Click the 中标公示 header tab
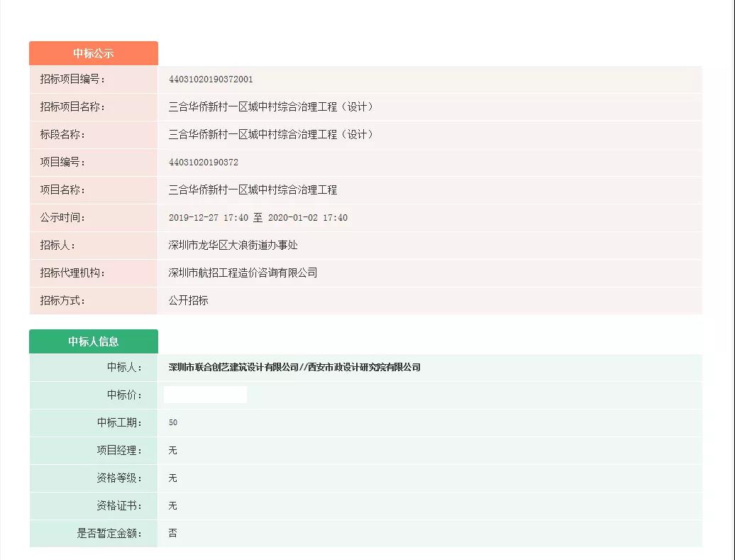Screen dimensions: 735x560 [93, 53]
